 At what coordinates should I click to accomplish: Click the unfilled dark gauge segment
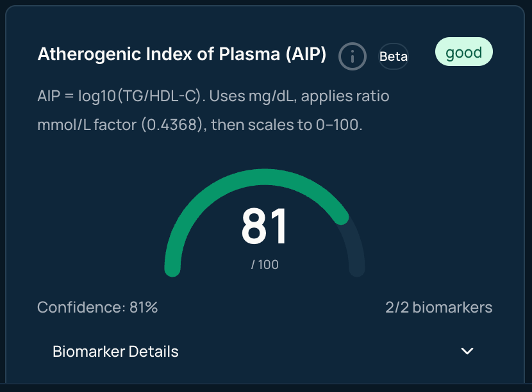[354, 247]
